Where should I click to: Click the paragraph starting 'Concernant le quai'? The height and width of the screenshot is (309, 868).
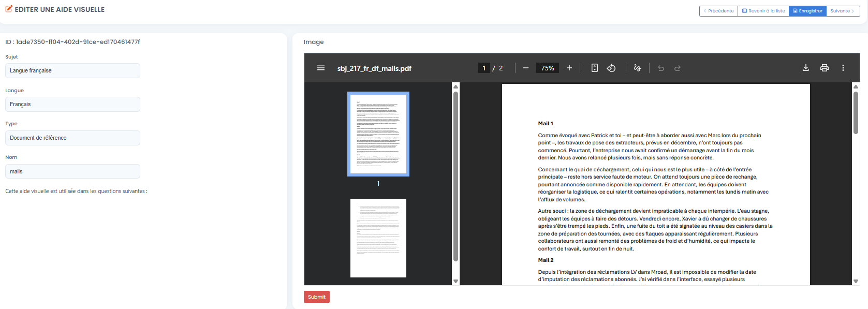coord(653,184)
